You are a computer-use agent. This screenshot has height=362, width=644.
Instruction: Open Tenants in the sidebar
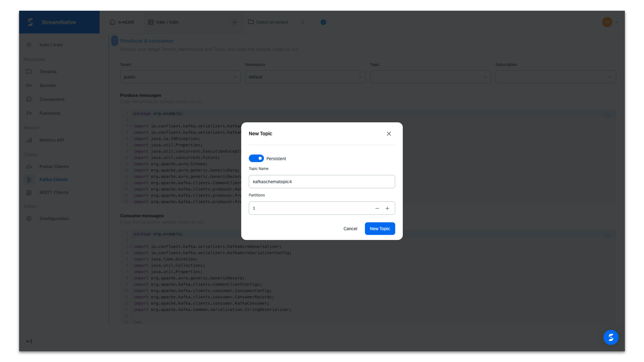tap(48, 72)
